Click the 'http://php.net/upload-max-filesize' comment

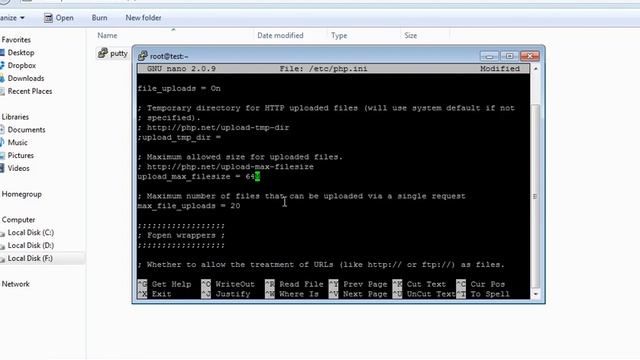pos(230,167)
